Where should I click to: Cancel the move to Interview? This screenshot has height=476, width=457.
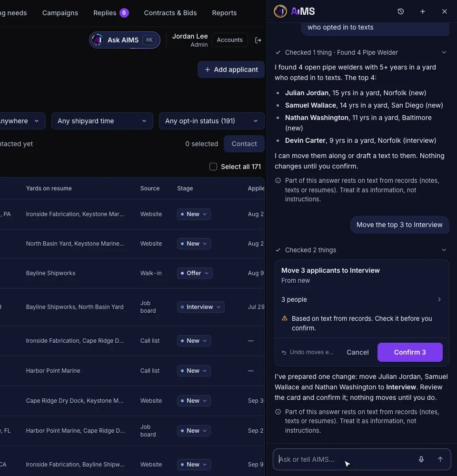(x=358, y=352)
